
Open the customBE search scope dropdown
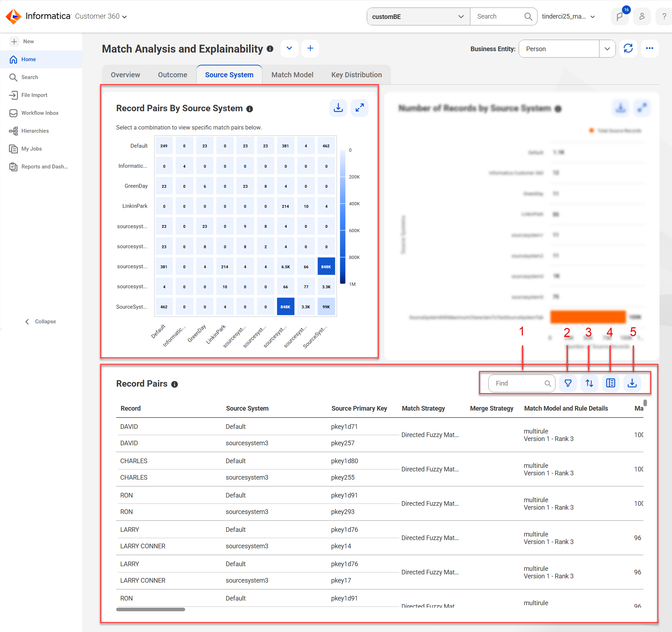coord(418,16)
